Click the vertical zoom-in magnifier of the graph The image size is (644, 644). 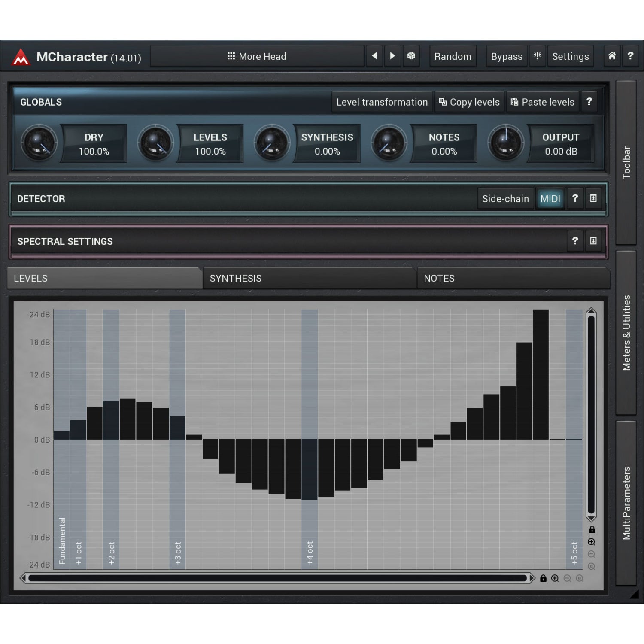pos(591,542)
